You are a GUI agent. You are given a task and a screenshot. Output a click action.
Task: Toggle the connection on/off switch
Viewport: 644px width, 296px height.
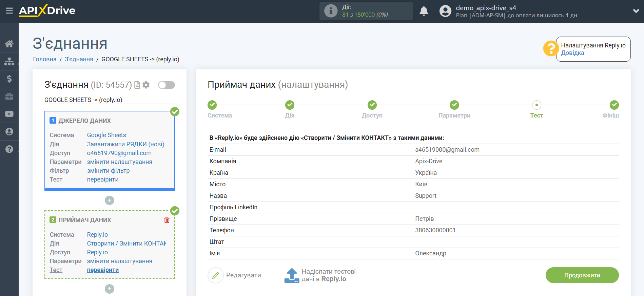click(x=167, y=85)
